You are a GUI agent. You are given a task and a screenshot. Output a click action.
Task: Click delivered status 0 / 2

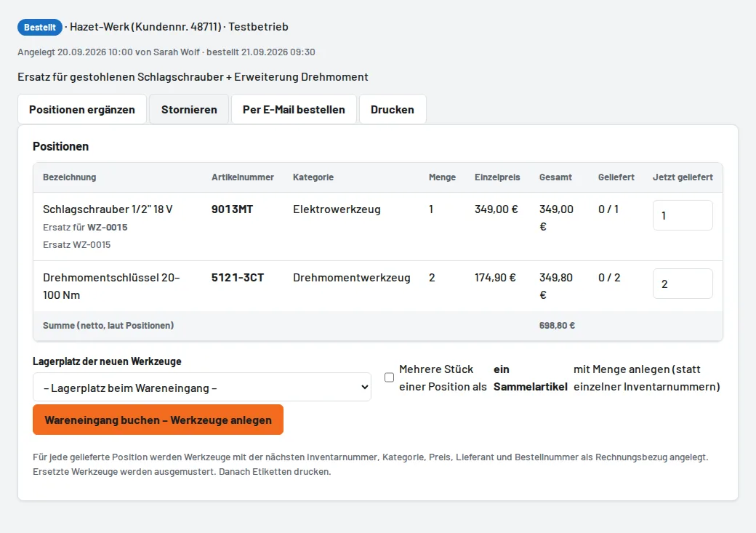point(609,278)
